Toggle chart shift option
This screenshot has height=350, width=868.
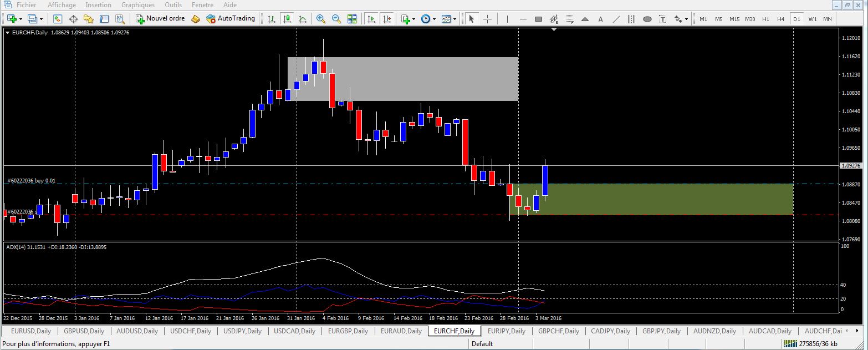pyautogui.click(x=387, y=19)
